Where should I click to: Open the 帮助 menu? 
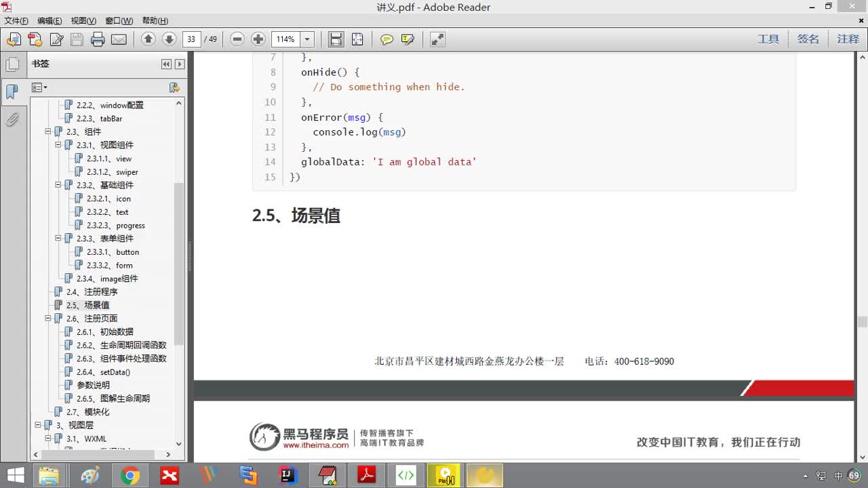click(x=155, y=21)
